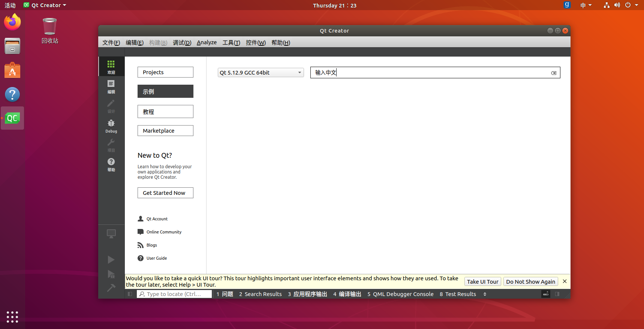Image resolution: width=644 pixels, height=329 pixels.
Task: Open the kit selector monitor icon
Action: click(x=111, y=234)
